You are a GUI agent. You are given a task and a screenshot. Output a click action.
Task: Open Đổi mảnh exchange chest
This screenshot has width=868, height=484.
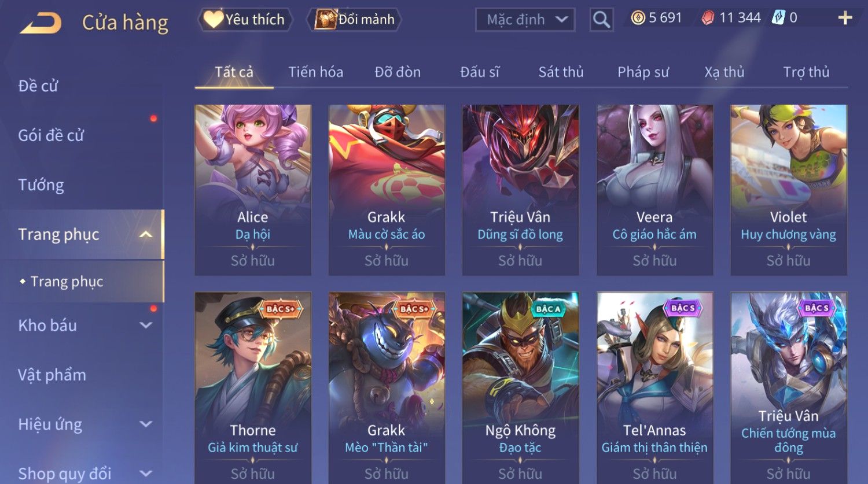(x=354, y=20)
